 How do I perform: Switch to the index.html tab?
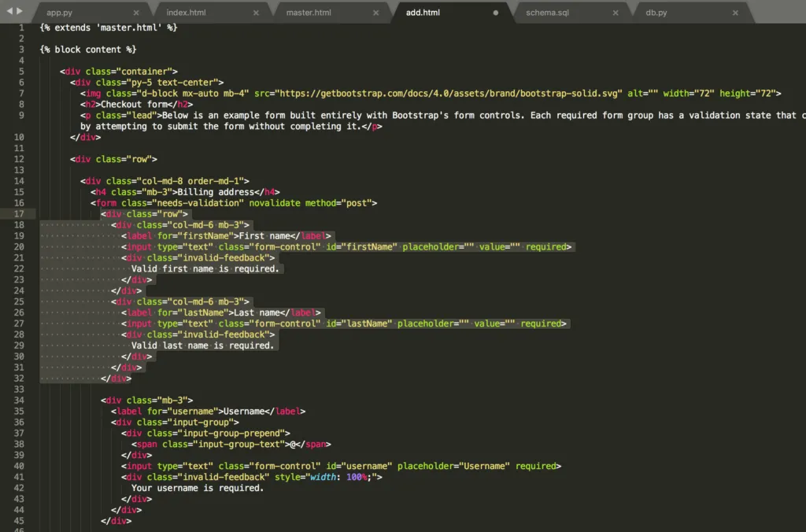coord(186,13)
